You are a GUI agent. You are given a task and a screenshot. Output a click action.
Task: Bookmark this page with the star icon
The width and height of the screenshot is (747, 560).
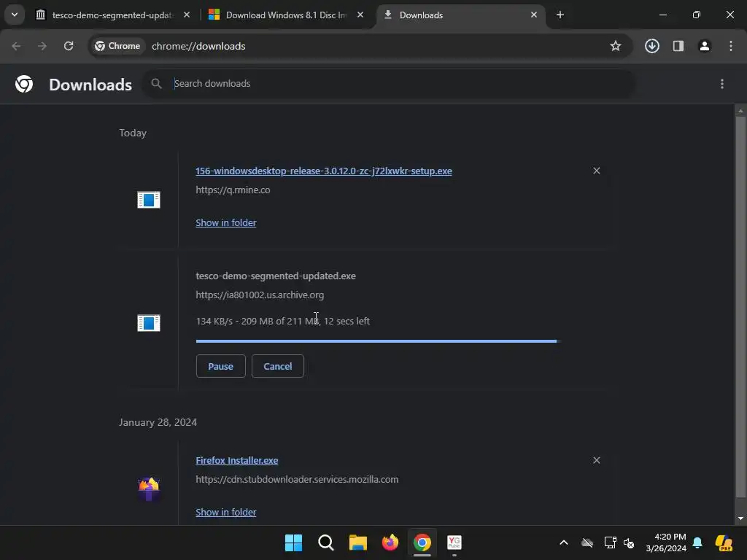[x=616, y=46]
